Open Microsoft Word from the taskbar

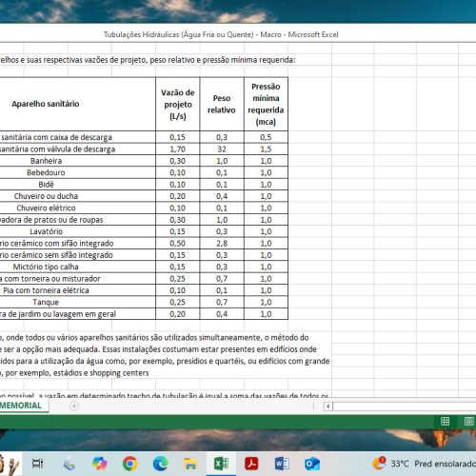pyautogui.click(x=282, y=464)
